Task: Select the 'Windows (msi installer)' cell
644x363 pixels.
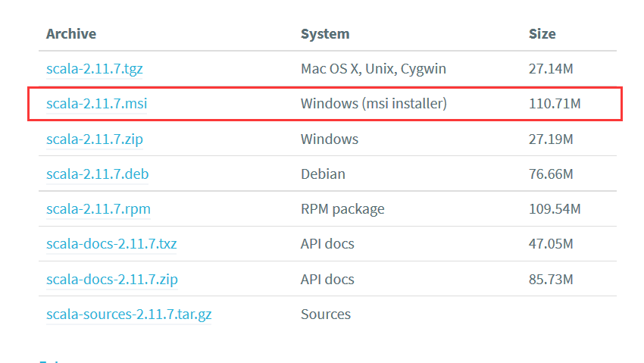Action: 374,104
